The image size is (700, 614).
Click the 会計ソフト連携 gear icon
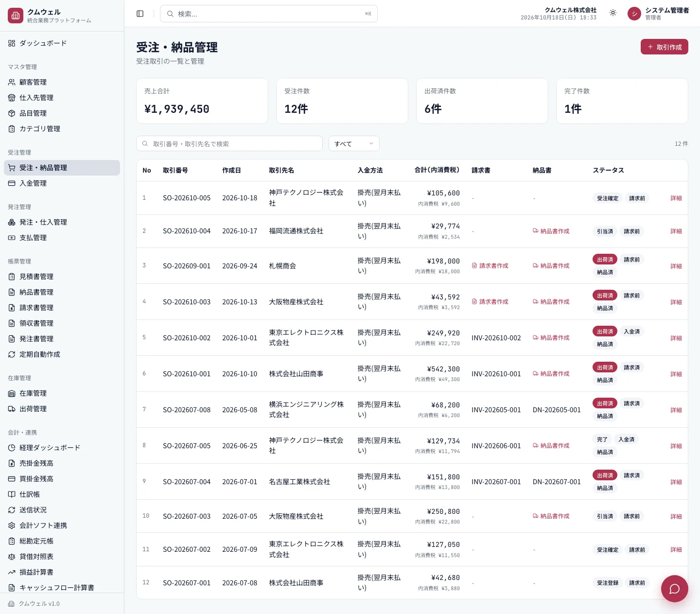[12, 526]
